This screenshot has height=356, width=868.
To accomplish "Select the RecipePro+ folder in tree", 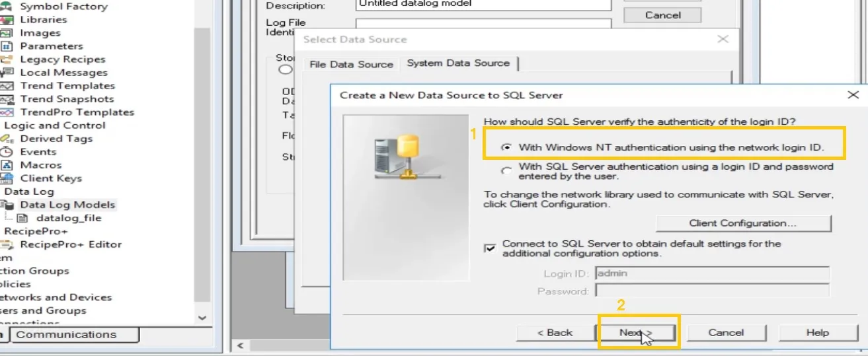I will pos(36,231).
